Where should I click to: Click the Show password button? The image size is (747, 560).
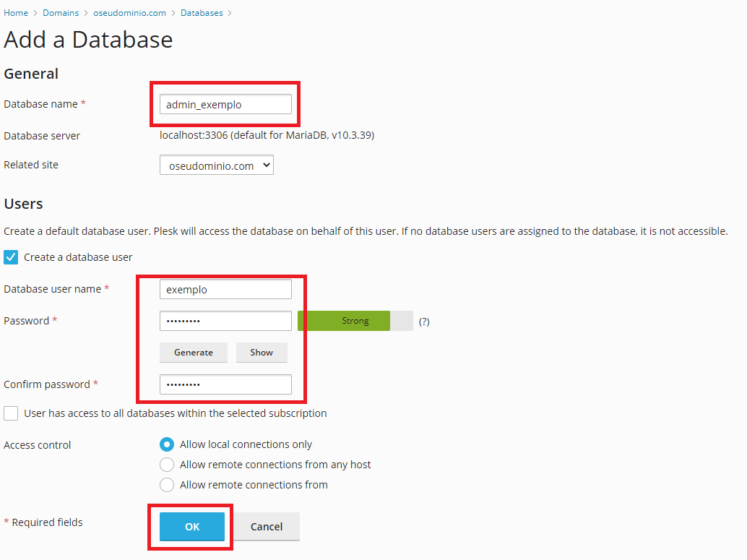tap(262, 353)
